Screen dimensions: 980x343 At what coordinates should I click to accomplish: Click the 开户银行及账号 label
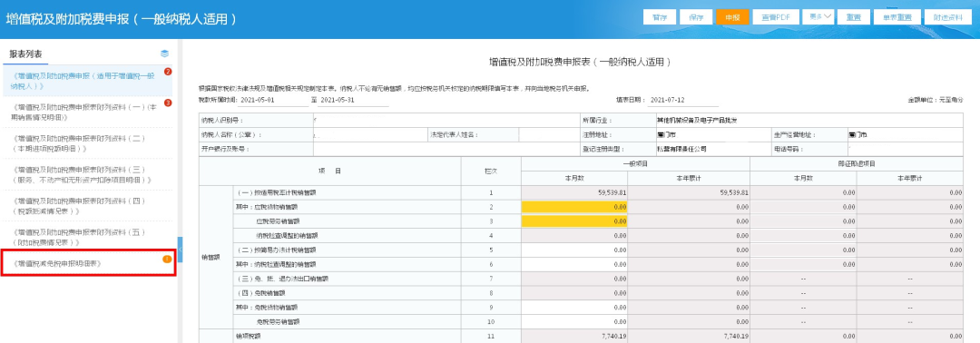[225, 150]
